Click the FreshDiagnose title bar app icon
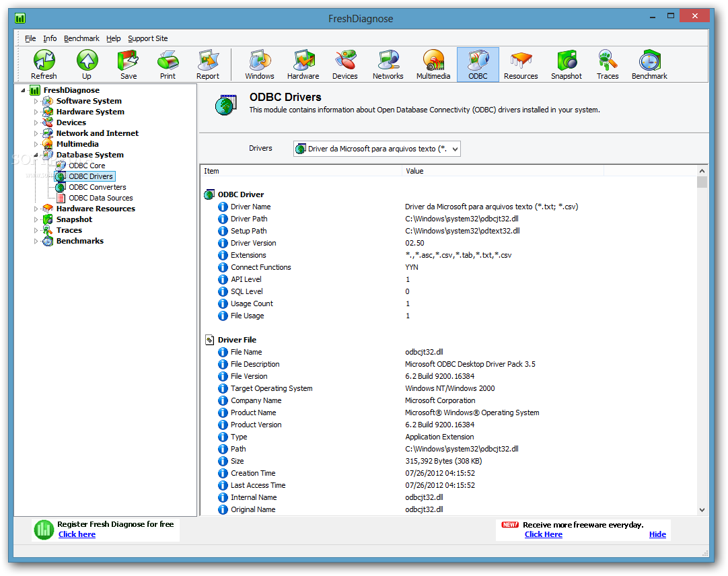The image size is (728, 576). pyautogui.click(x=20, y=19)
